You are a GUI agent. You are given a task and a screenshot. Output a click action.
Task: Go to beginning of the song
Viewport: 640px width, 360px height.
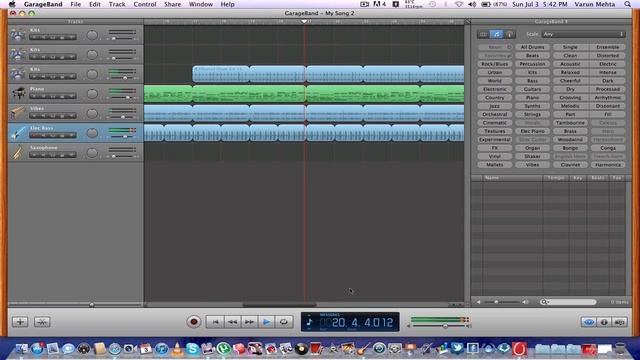pyautogui.click(x=215, y=322)
